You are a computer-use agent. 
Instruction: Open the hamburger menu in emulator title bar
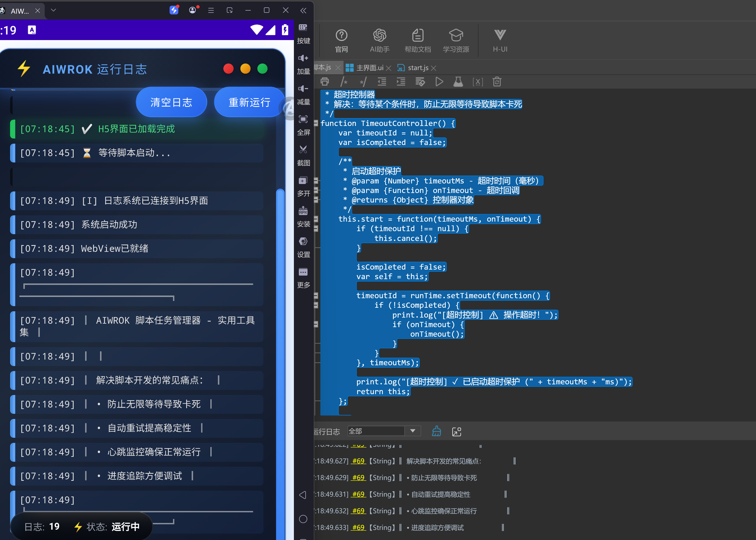coord(211,10)
